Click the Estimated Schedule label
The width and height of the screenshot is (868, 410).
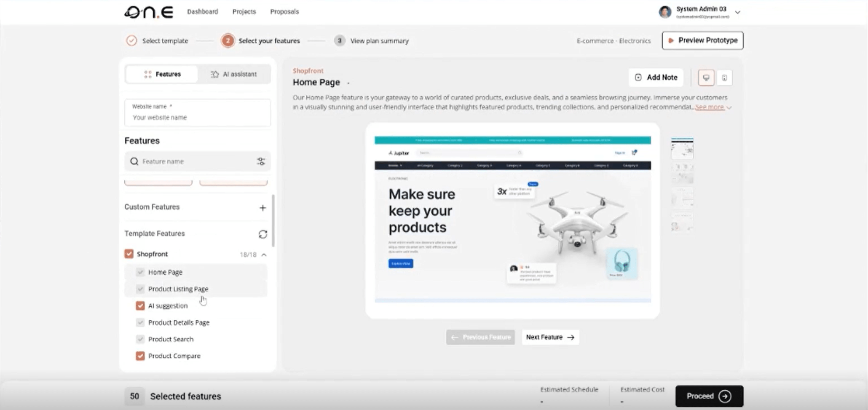pyautogui.click(x=569, y=390)
